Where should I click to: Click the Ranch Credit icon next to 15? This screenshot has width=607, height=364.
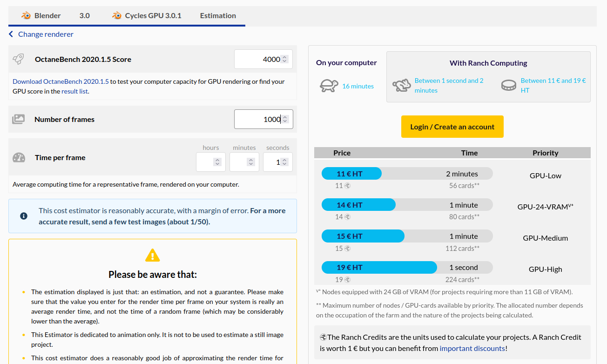point(347,249)
